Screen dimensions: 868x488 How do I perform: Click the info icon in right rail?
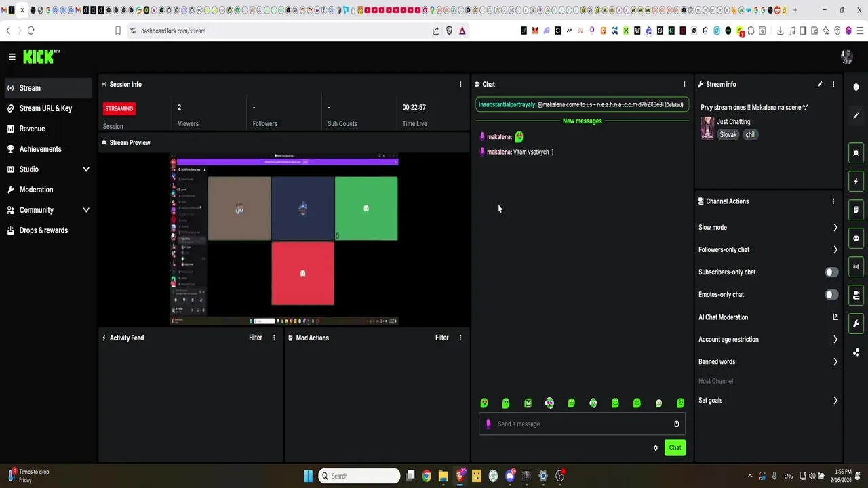tap(856, 87)
